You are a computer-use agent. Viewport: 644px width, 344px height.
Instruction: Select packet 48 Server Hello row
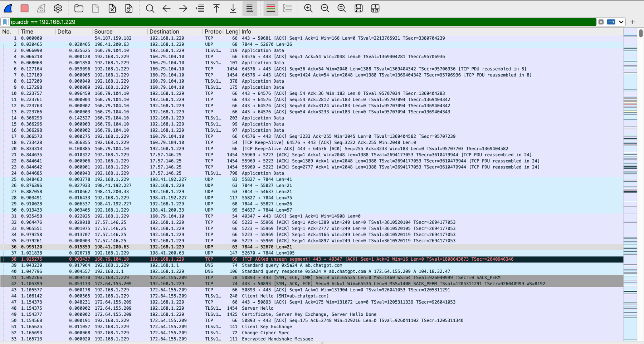311,308
